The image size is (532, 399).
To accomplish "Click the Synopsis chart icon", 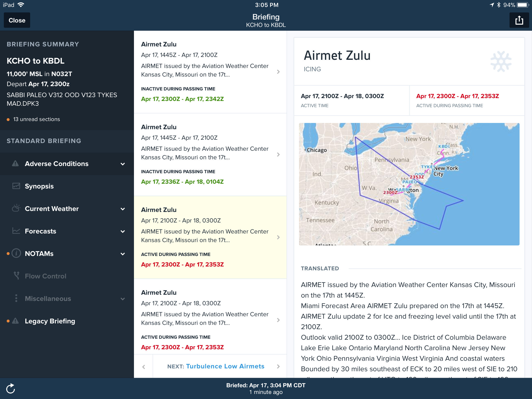I will (16, 186).
